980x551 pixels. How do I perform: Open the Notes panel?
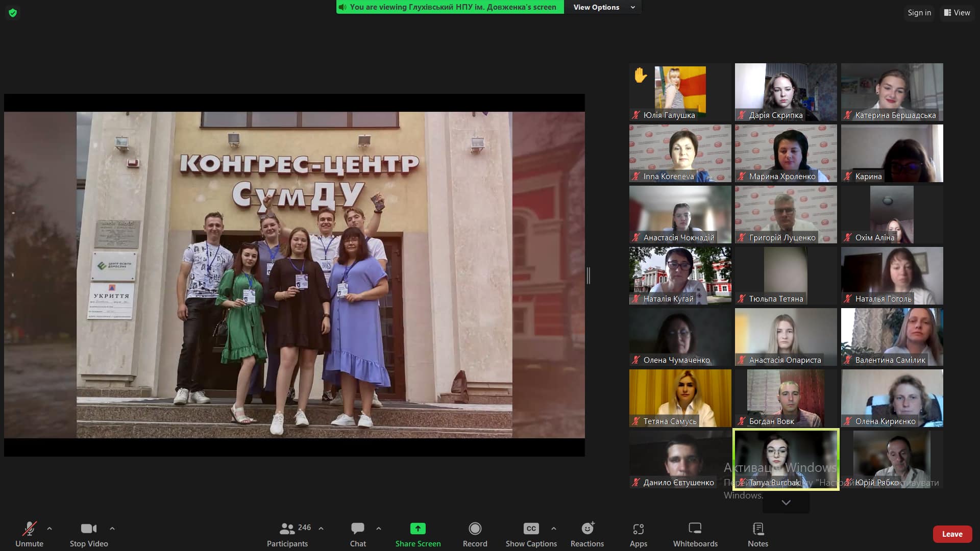pyautogui.click(x=758, y=534)
